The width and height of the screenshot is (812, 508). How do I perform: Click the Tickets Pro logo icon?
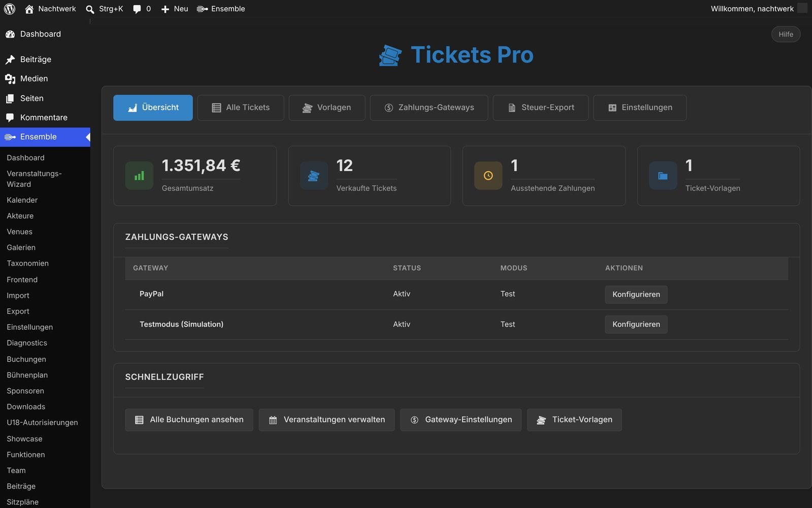390,55
